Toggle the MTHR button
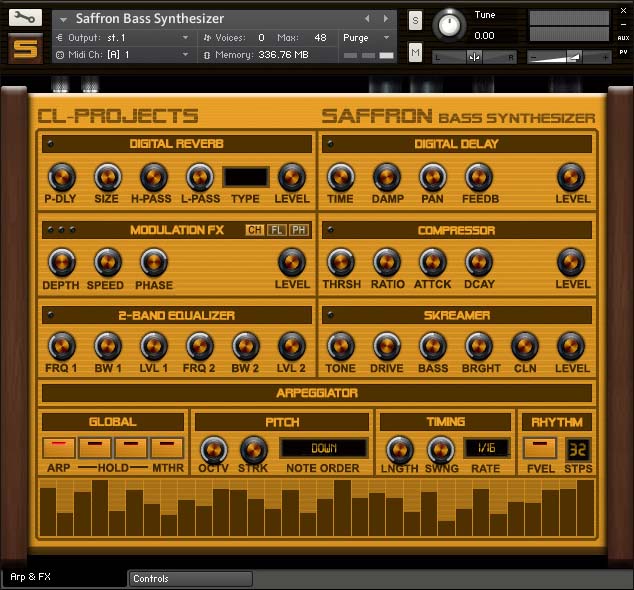 pyautogui.click(x=167, y=448)
